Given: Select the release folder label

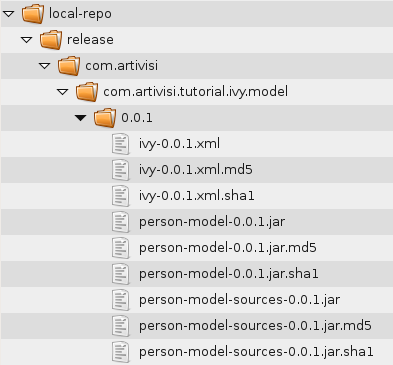Looking at the screenshot, I should pyautogui.click(x=90, y=40).
